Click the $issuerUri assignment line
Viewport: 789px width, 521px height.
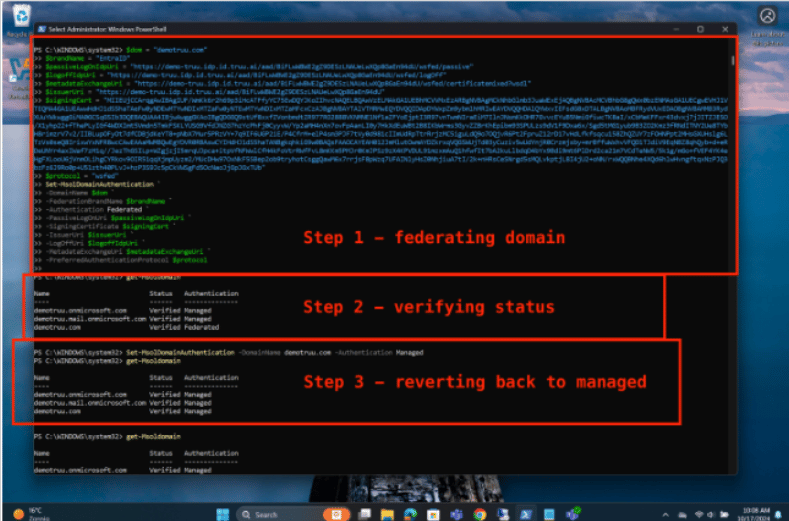pyautogui.click(x=209, y=92)
